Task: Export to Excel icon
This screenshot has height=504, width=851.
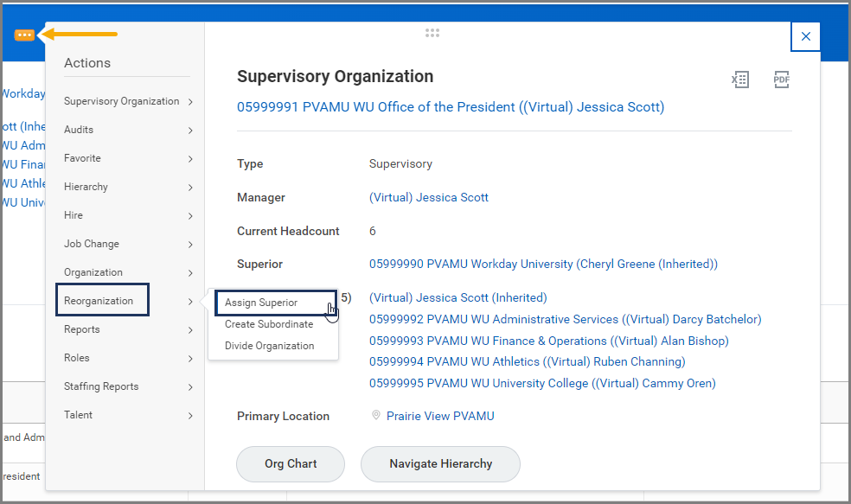Action: click(739, 80)
